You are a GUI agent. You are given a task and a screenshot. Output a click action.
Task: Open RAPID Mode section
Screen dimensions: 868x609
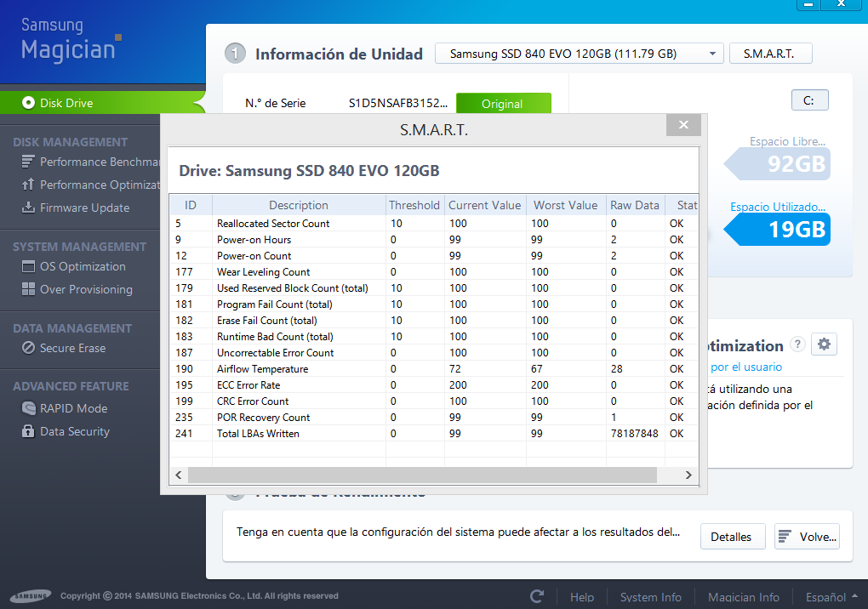click(65, 407)
